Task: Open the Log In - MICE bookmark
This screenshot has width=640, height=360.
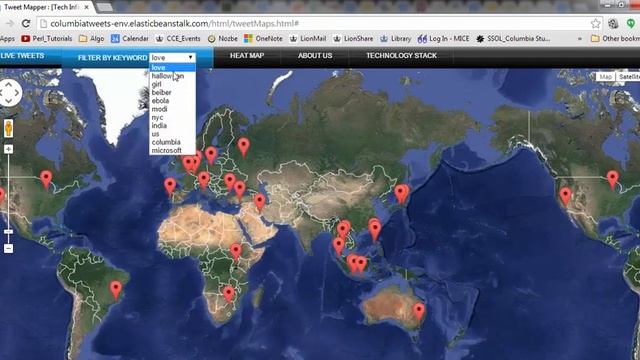Action: (x=443, y=38)
